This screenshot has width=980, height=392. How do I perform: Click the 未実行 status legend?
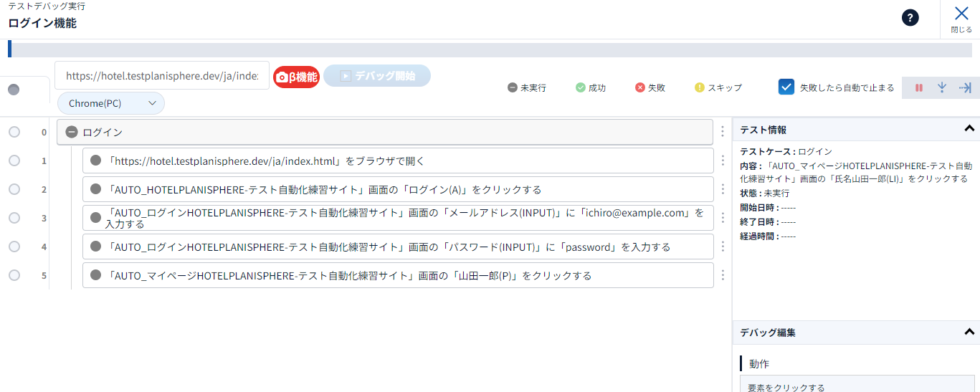coord(527,87)
